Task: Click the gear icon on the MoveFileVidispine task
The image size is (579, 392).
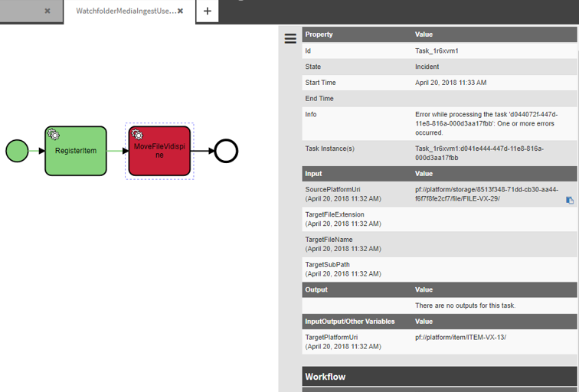Action: click(x=138, y=135)
